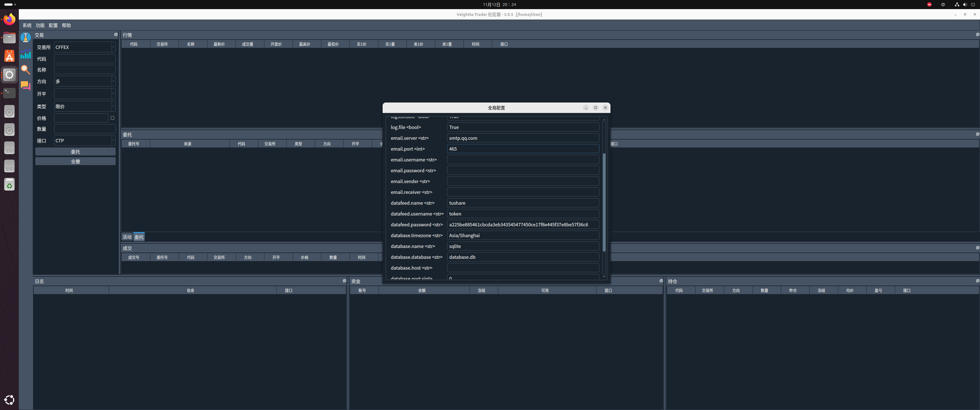
Task: Click the 委托 order submit button
Action: pyautogui.click(x=75, y=151)
